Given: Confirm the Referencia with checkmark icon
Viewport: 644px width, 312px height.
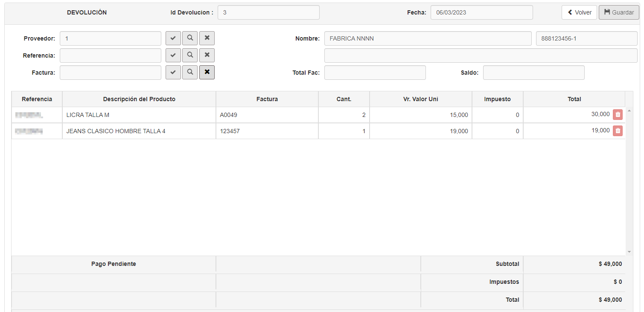Looking at the screenshot, I should tap(173, 55).
